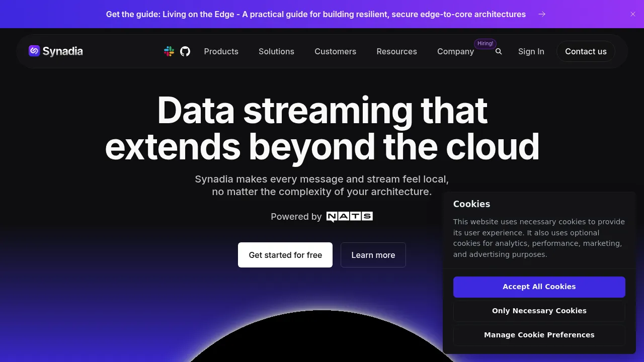The height and width of the screenshot is (362, 644).
Task: Click the Hiring! badge
Action: click(x=486, y=44)
